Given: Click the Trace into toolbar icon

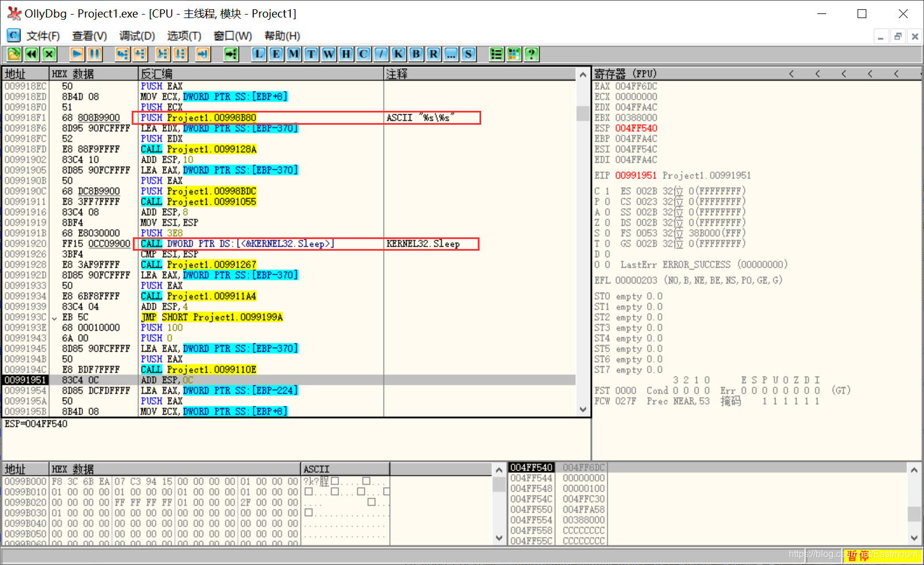Looking at the screenshot, I should (162, 54).
